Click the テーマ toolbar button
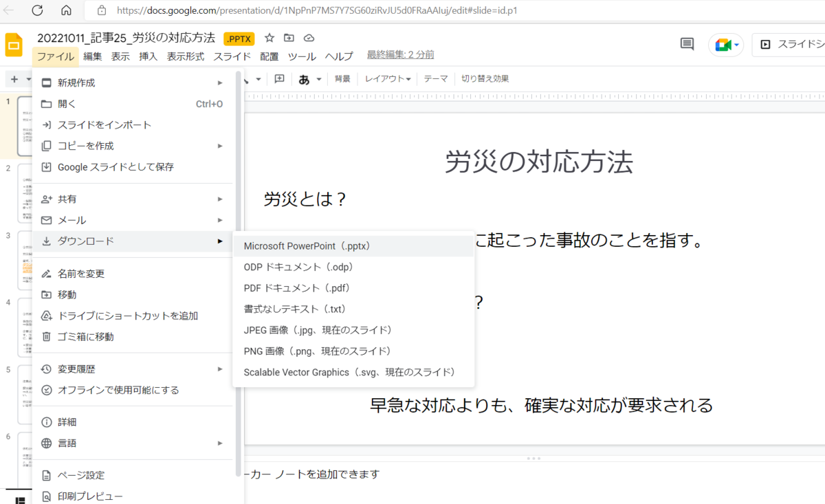825x504 pixels. click(436, 79)
